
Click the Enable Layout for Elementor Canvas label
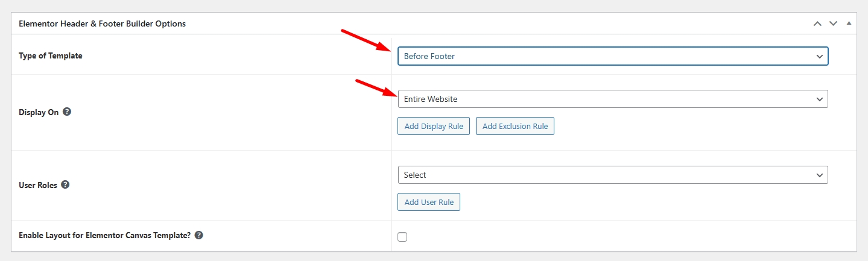pos(105,235)
